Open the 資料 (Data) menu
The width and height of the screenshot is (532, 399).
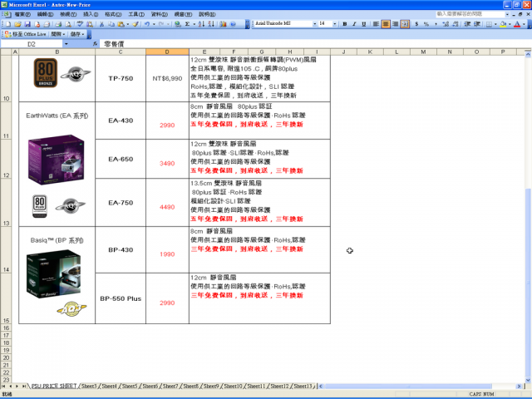point(159,14)
